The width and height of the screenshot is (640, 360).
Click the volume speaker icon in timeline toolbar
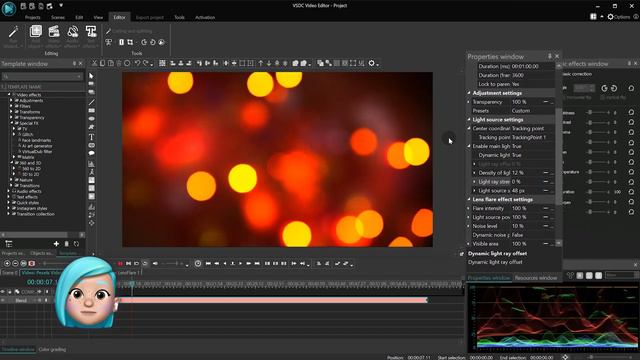[x=155, y=264]
